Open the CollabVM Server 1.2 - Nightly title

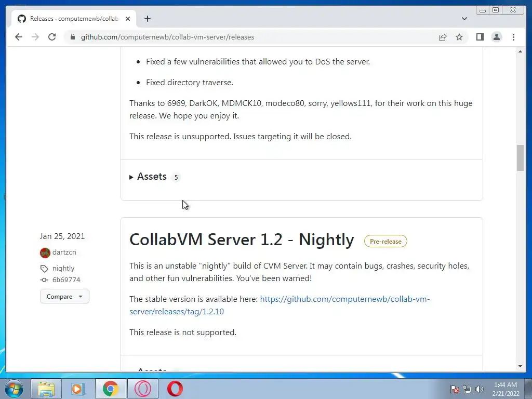[x=242, y=239]
